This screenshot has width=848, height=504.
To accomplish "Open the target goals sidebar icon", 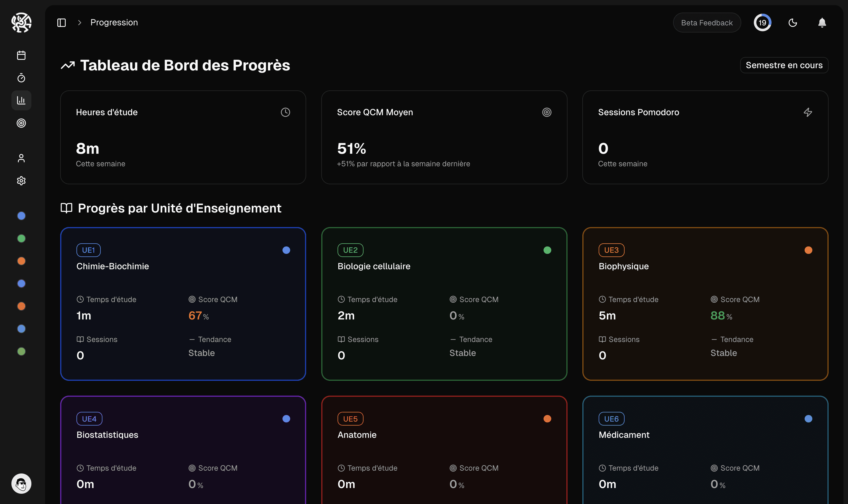I will click(x=21, y=123).
